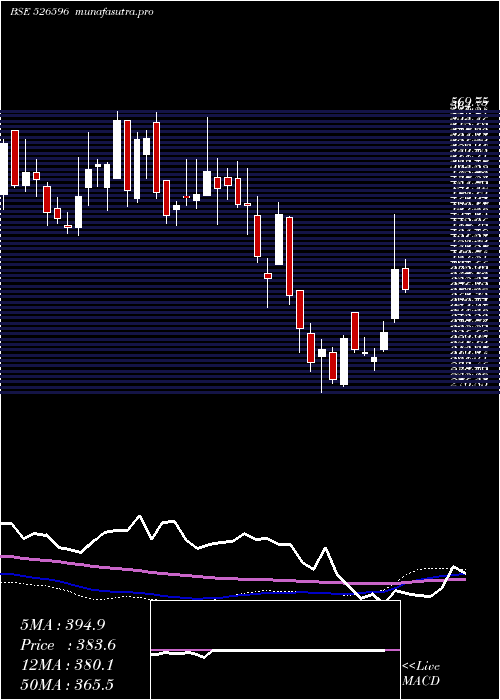Click the '50MA : 365.5' value
Viewport: 500px width, 700px height.
(67, 684)
